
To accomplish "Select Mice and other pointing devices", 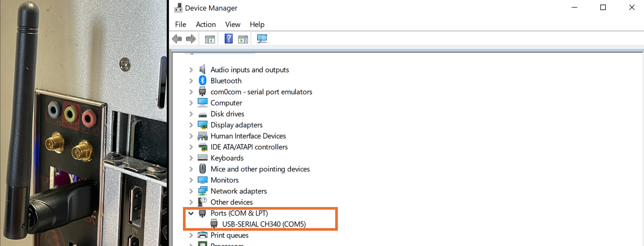I will click(x=260, y=169).
